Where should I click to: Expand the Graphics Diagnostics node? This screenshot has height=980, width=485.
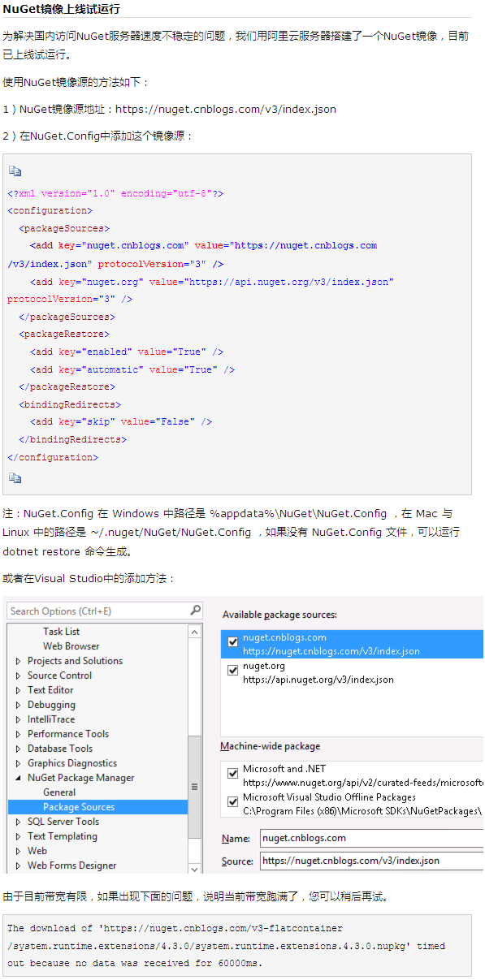click(x=19, y=763)
